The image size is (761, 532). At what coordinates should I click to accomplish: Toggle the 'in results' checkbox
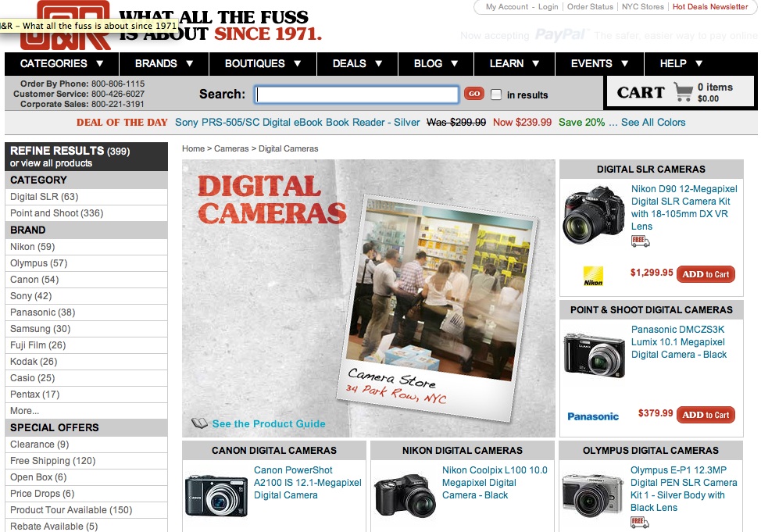click(x=496, y=95)
